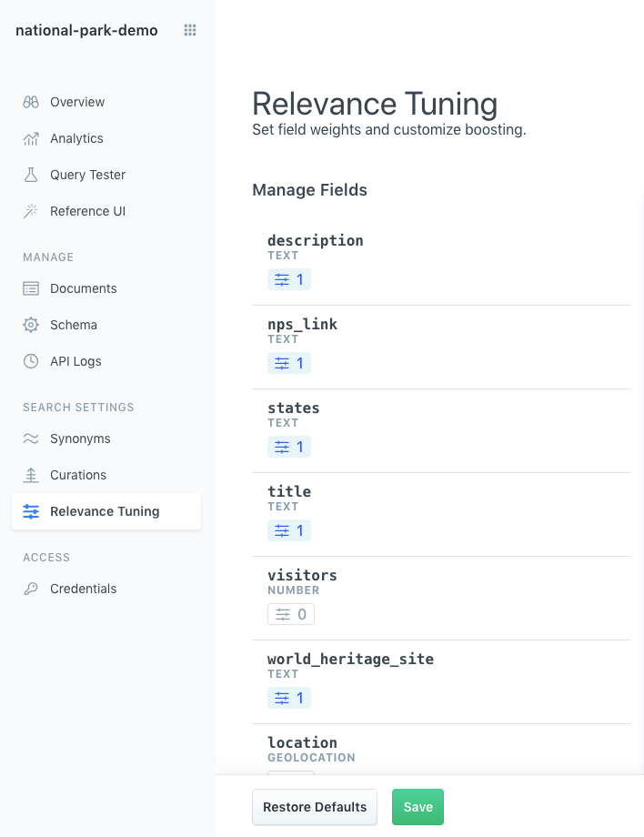Open the Documents panel icon
The height and width of the screenshot is (837, 644).
tap(30, 288)
